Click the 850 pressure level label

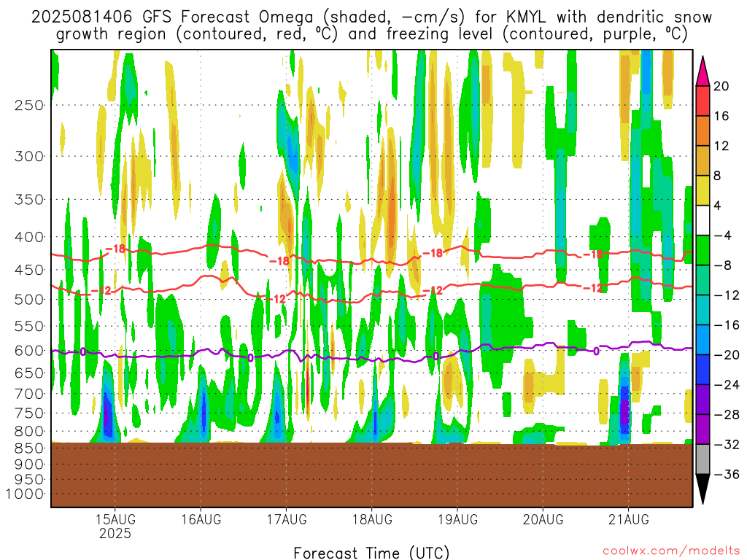pos(29,448)
